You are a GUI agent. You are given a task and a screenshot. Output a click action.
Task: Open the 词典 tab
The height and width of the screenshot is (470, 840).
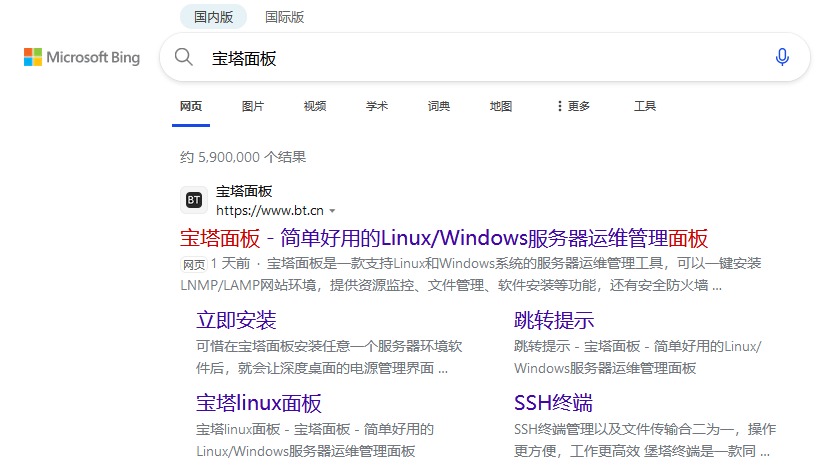tap(439, 106)
